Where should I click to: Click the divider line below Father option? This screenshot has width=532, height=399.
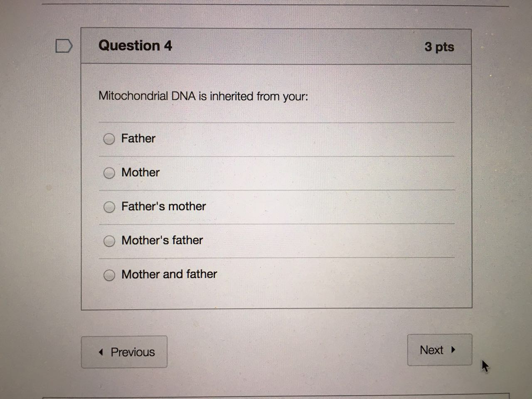tap(276, 156)
